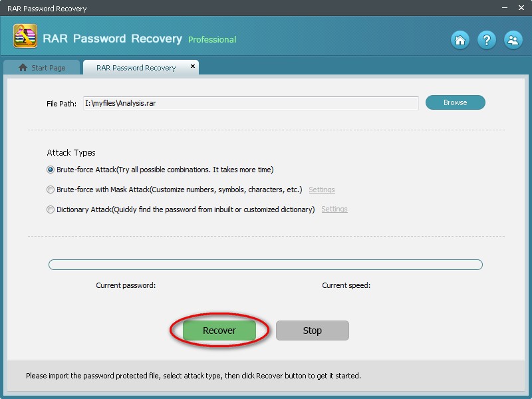The height and width of the screenshot is (399, 532).
Task: Click the users/about icon in the header
Action: point(513,40)
